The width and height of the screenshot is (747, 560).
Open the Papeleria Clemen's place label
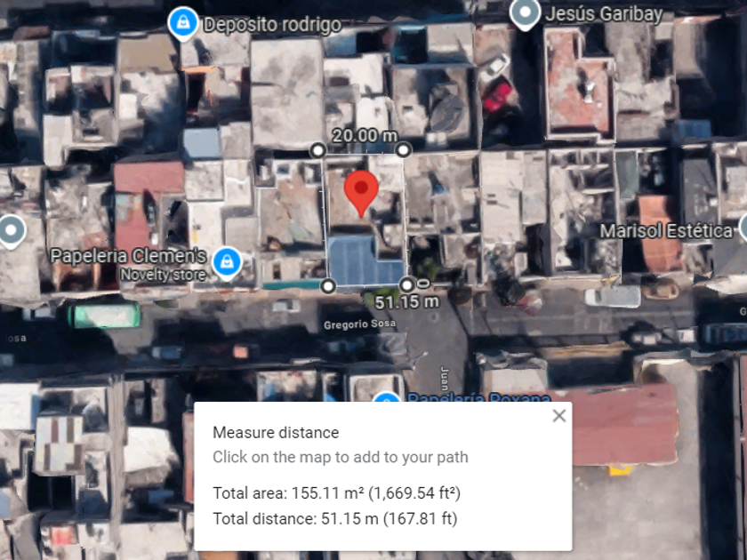[x=128, y=256]
